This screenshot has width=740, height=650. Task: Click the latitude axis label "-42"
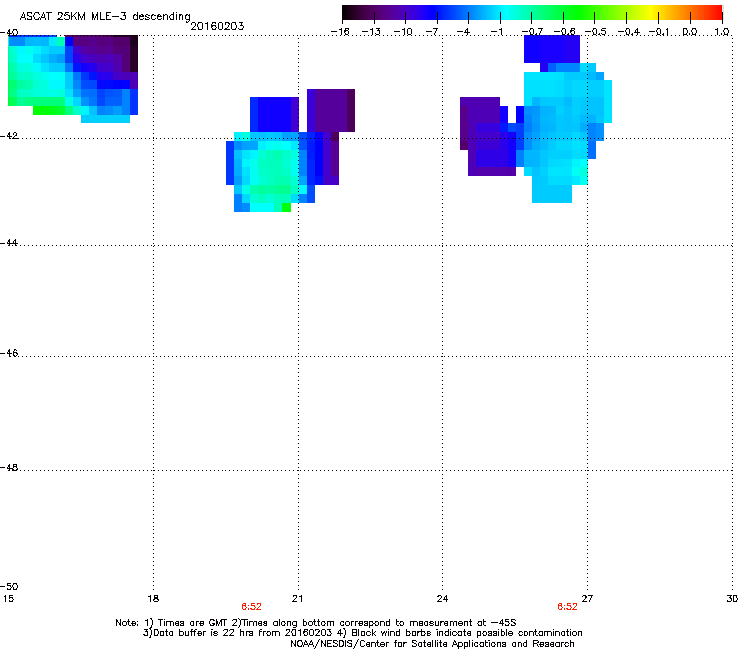click(x=9, y=135)
